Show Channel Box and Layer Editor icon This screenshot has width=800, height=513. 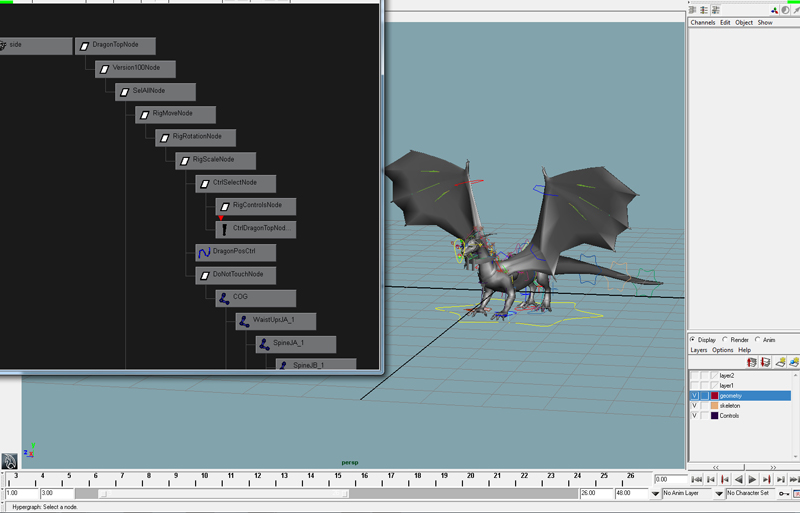[716, 10]
